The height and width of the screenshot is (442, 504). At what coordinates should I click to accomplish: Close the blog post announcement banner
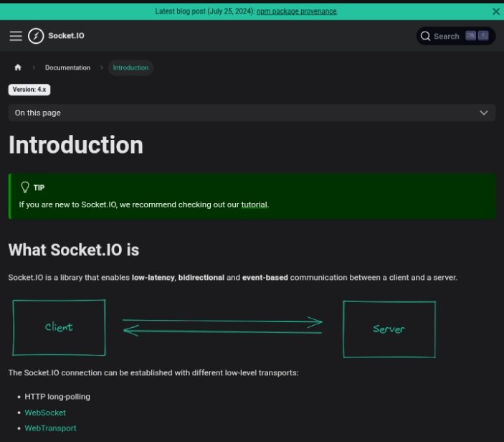[496, 11]
